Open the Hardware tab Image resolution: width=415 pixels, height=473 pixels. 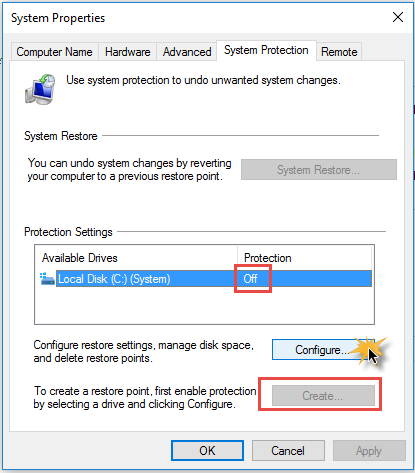point(127,52)
